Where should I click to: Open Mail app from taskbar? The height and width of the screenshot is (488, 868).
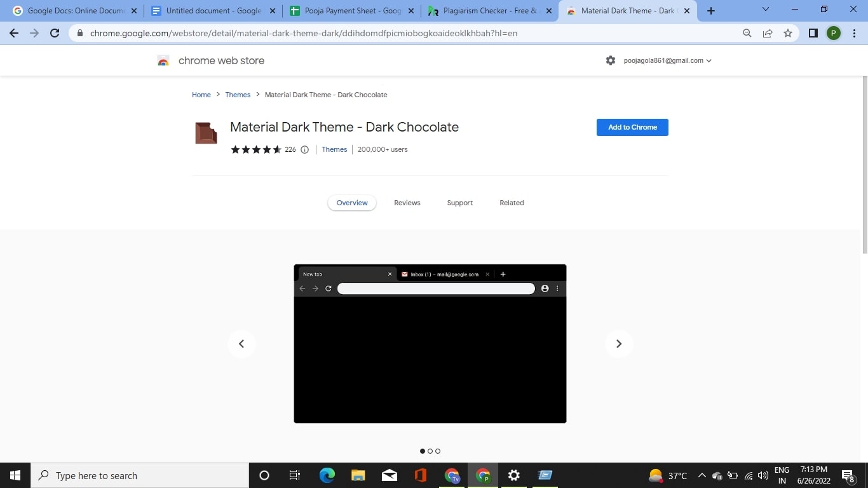pyautogui.click(x=390, y=475)
